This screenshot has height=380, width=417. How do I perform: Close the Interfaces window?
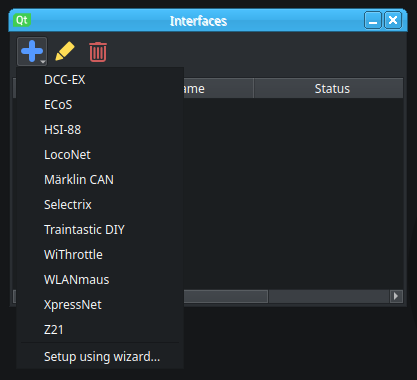pos(393,21)
